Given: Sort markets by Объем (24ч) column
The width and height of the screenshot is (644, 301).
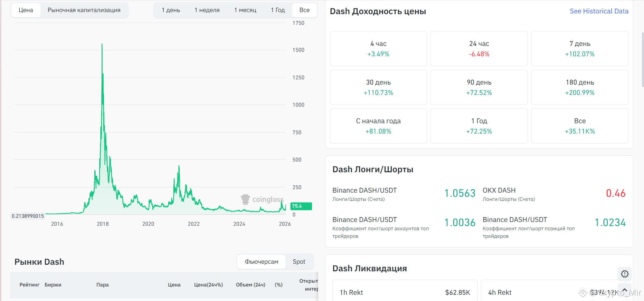Looking at the screenshot, I should coord(250,285).
